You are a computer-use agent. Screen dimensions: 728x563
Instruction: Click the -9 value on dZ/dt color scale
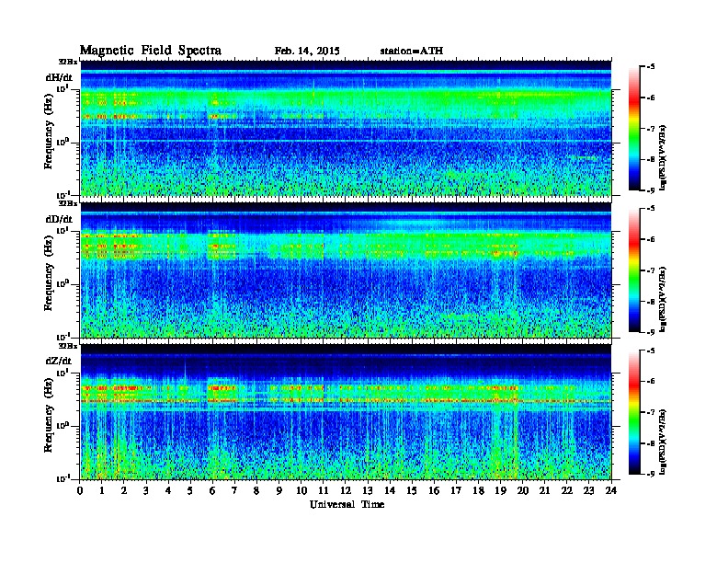651,474
